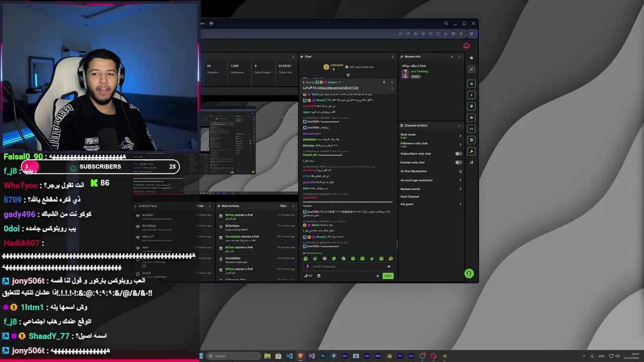Click the pencil edit icon in right sidebar
The height and width of the screenshot is (362, 644).
point(471,69)
